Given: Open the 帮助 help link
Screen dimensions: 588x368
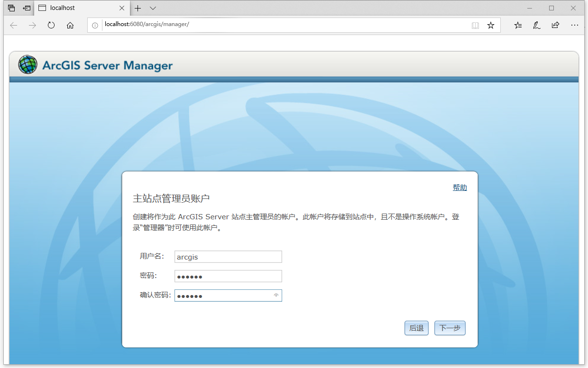Looking at the screenshot, I should point(460,188).
